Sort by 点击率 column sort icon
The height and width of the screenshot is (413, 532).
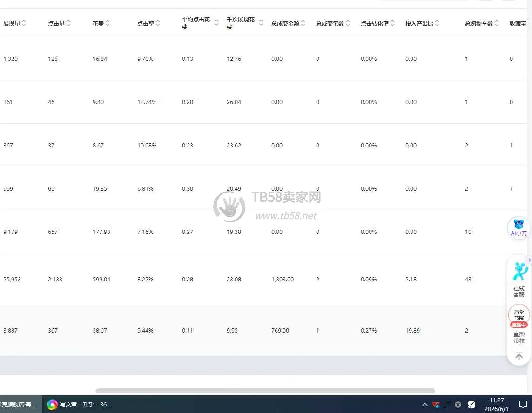[158, 23]
